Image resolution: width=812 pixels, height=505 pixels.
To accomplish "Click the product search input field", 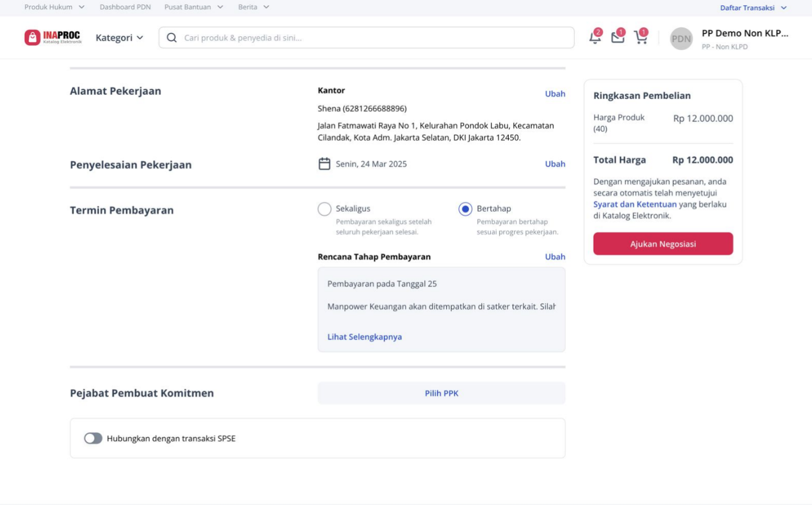I will click(x=367, y=38).
